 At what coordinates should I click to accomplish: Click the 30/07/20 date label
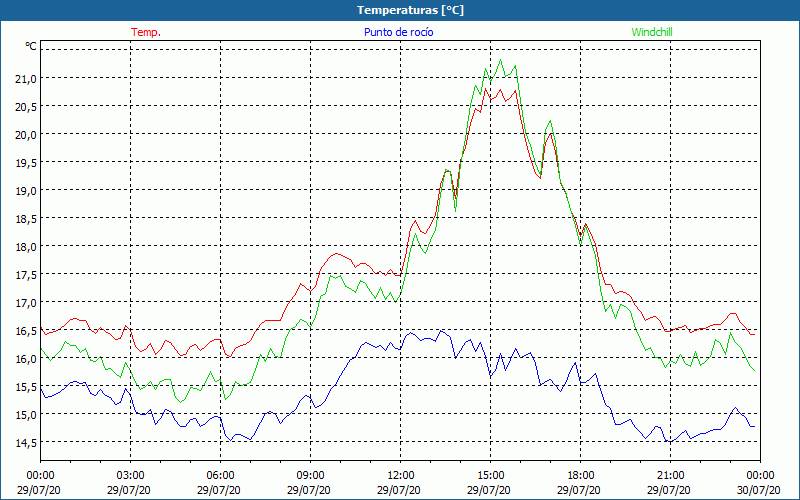pos(759,490)
